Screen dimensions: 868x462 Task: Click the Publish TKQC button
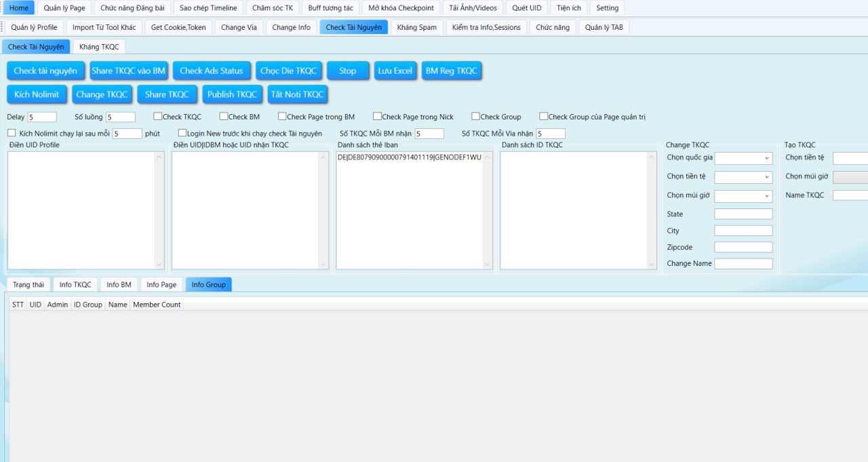[232, 94]
